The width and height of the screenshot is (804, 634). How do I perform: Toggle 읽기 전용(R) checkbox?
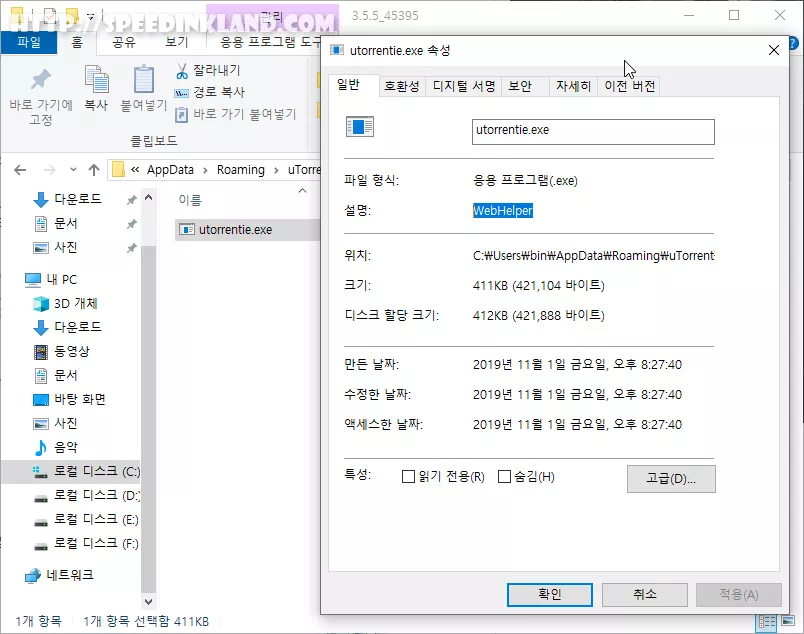(x=408, y=477)
